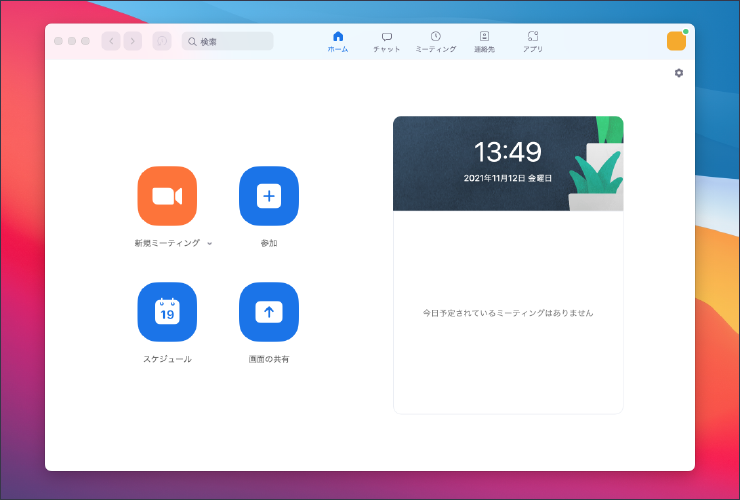Click the 画面の共有 share screen icon
Screen dimensions: 740x500
[269, 312]
